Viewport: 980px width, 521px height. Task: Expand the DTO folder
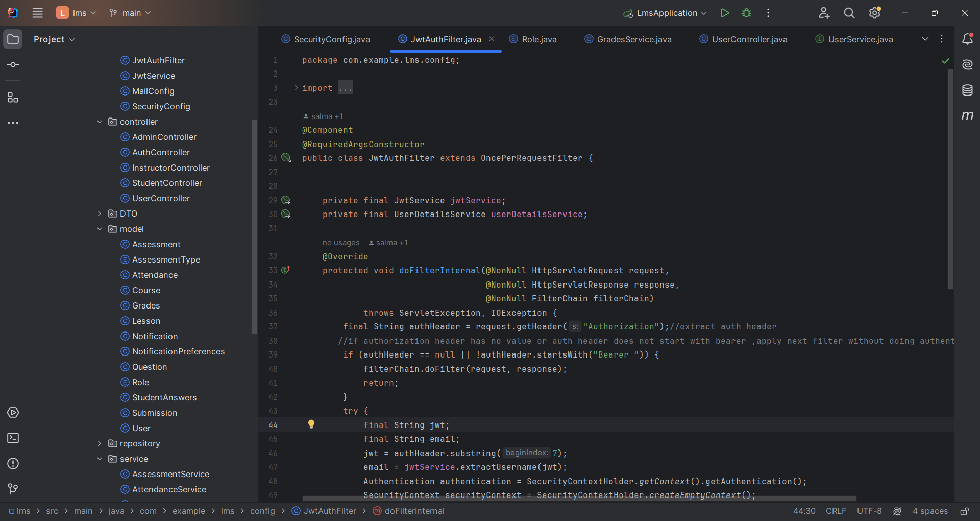pyautogui.click(x=100, y=214)
